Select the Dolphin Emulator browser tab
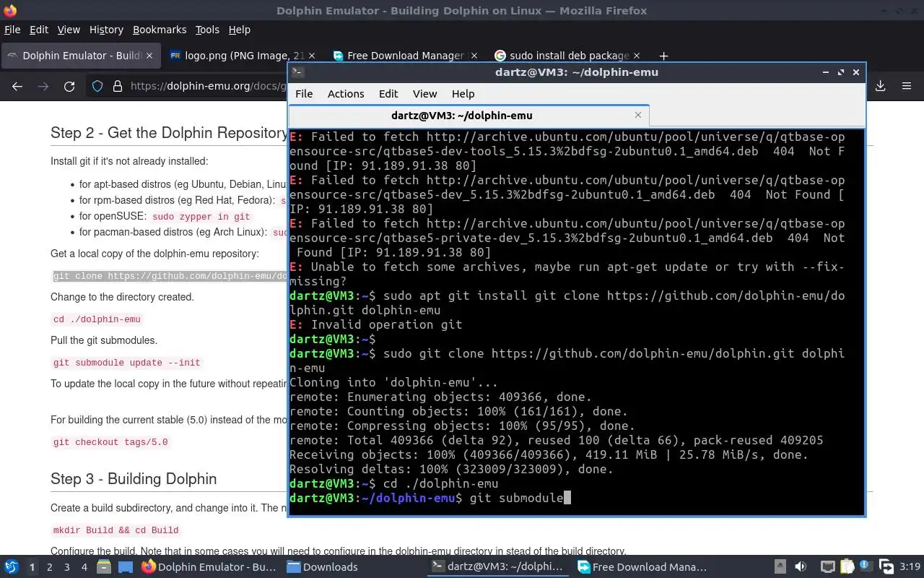 pyautogui.click(x=79, y=56)
